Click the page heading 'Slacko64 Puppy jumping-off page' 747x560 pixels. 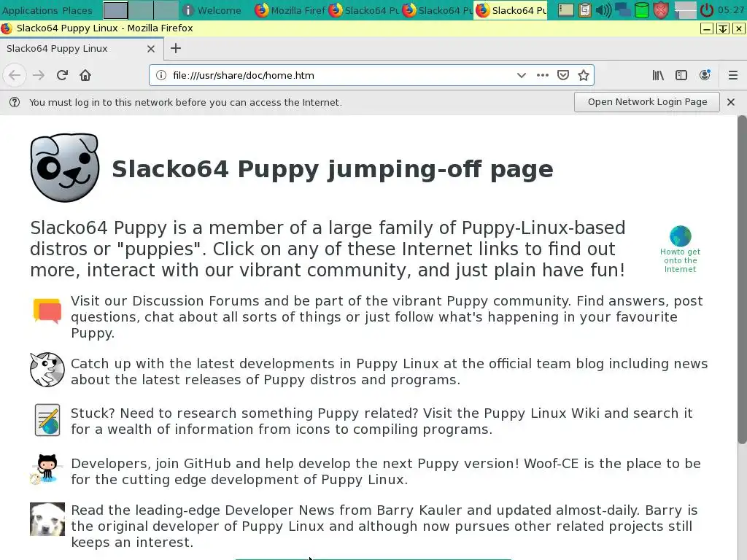tap(333, 169)
